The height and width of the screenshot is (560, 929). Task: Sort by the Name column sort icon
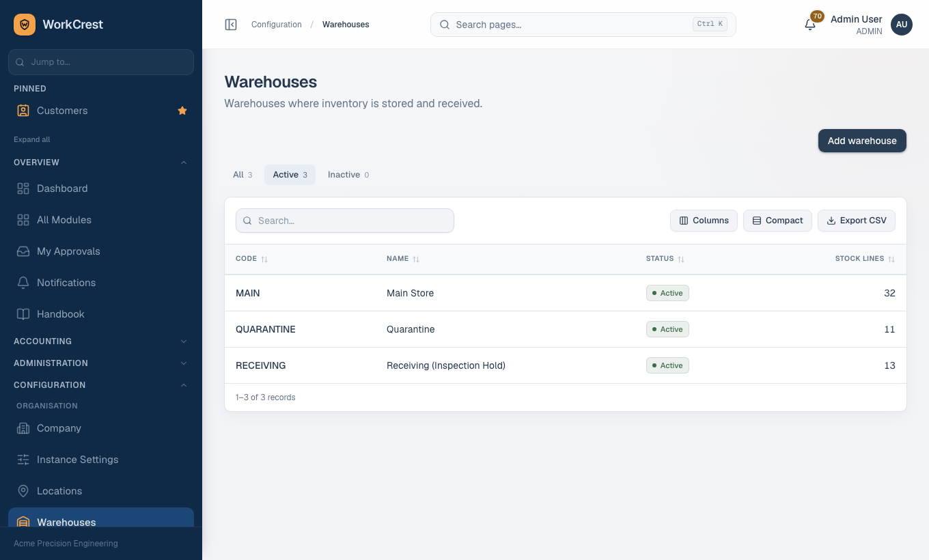coord(416,260)
